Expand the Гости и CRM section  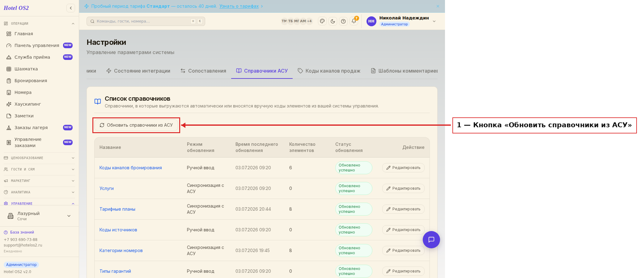[39, 169]
